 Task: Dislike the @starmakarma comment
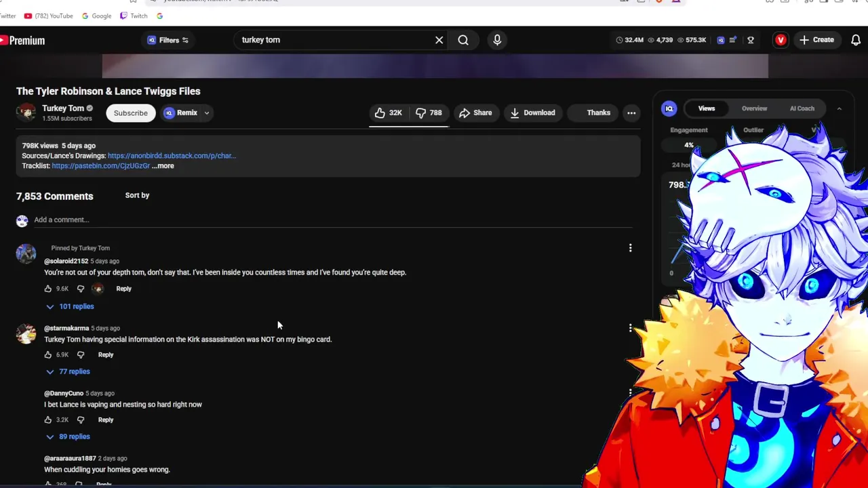click(x=80, y=354)
